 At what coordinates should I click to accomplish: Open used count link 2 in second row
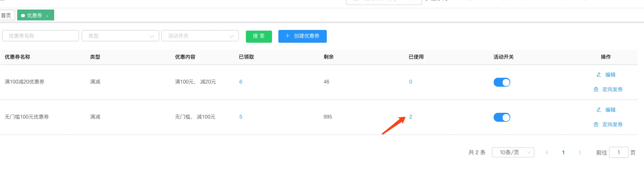(x=411, y=117)
